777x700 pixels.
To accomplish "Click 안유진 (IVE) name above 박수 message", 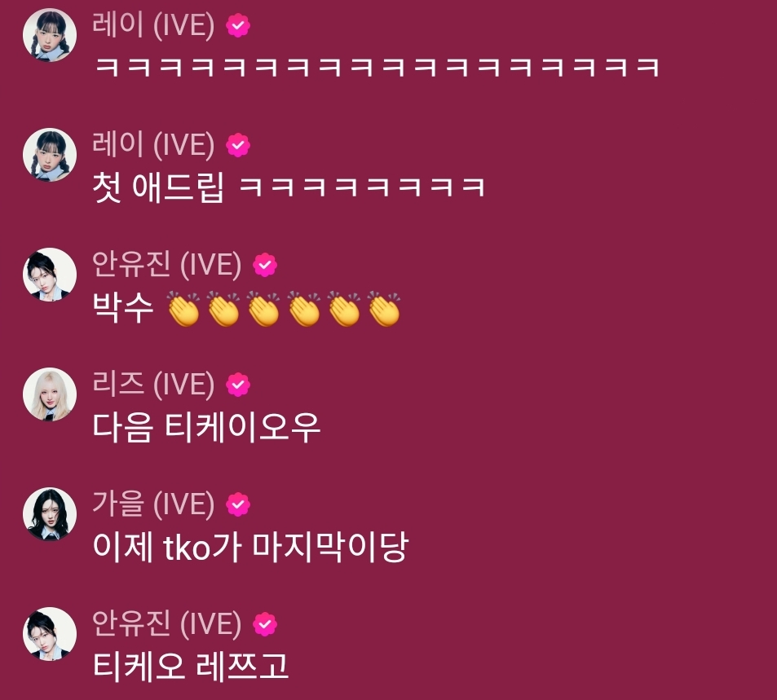I will coord(167,265).
